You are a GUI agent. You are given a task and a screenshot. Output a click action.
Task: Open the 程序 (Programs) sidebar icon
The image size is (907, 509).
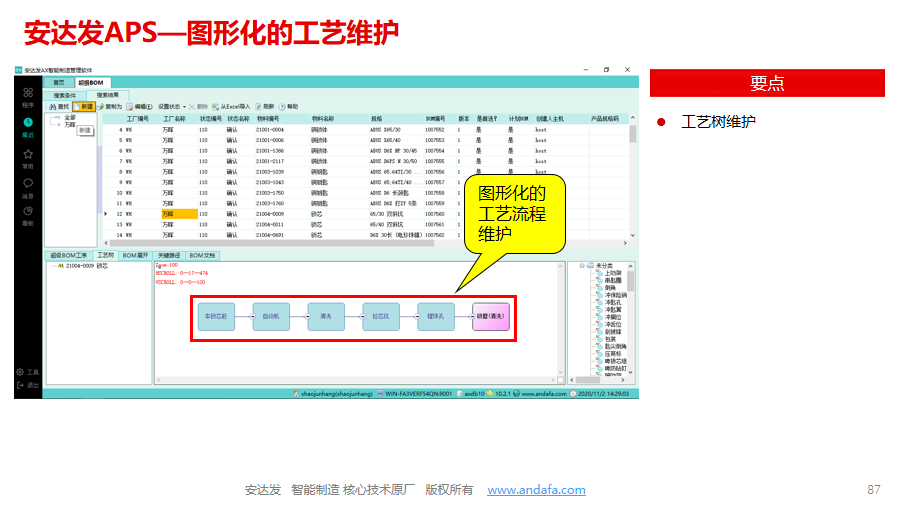point(28,94)
